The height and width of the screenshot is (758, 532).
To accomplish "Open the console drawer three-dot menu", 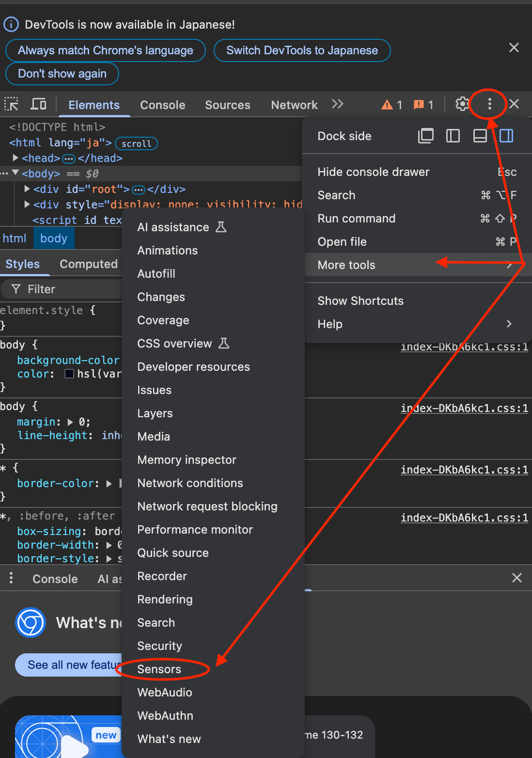I will (x=11, y=578).
